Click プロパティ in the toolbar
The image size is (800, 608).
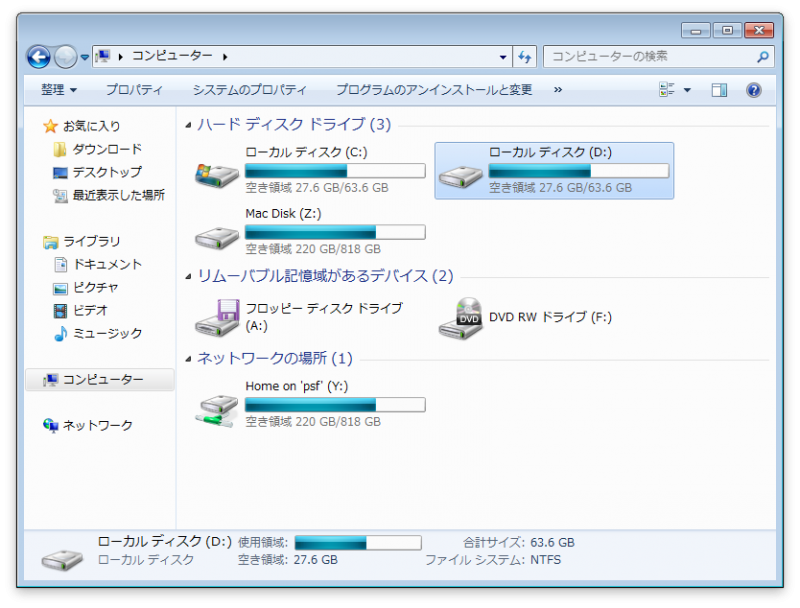click(x=134, y=90)
